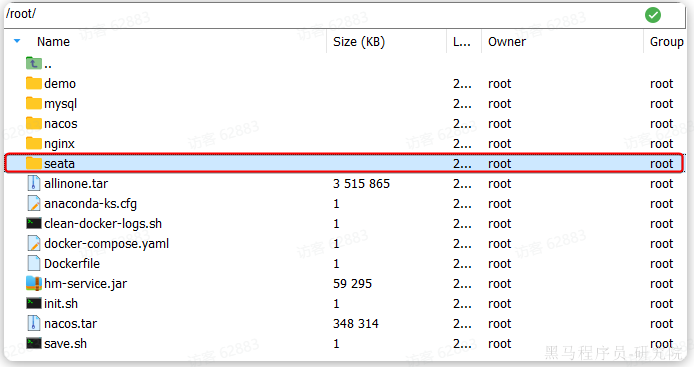Click the nginx folder icon
The image size is (694, 367).
(x=34, y=143)
